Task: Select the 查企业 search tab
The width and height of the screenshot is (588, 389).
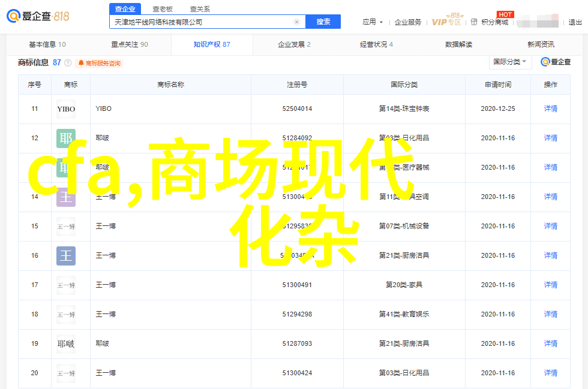Action: [x=125, y=9]
